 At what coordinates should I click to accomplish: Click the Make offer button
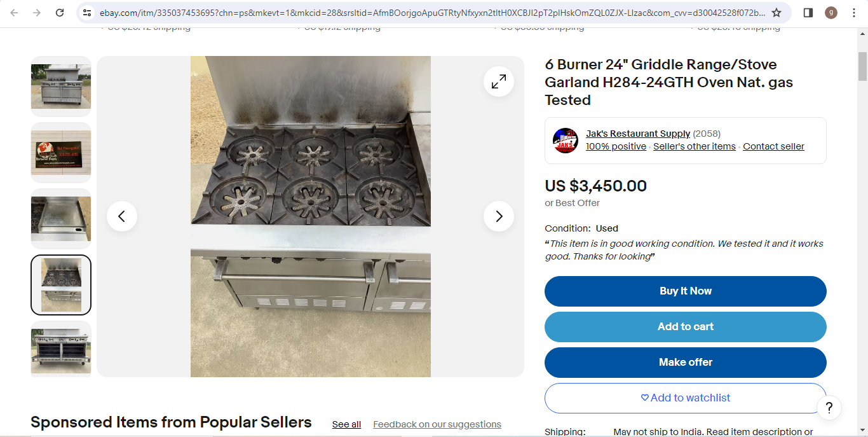coord(686,363)
